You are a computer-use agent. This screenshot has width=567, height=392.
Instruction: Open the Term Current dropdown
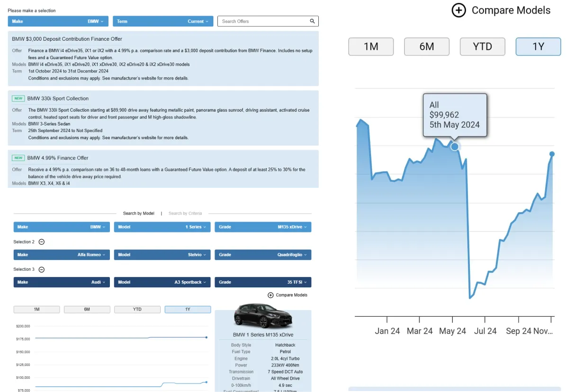(163, 21)
